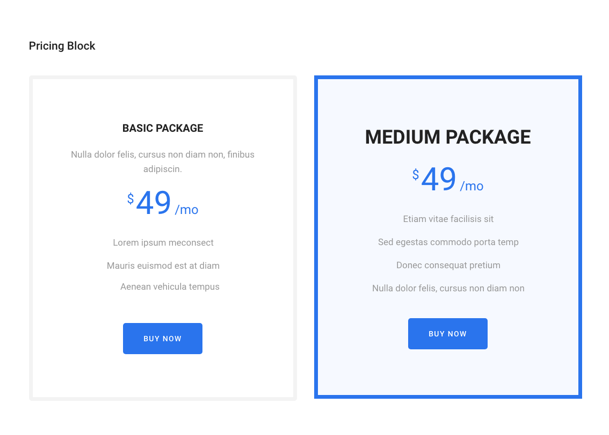Click the dollar sign in Basic Package
The image size is (609, 435).
pos(130,199)
